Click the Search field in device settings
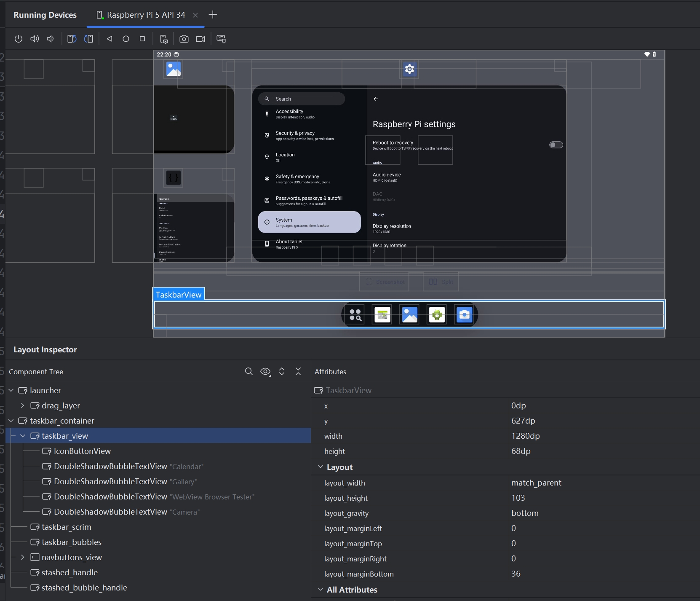Screen dimensions: 700x601 pos(302,99)
